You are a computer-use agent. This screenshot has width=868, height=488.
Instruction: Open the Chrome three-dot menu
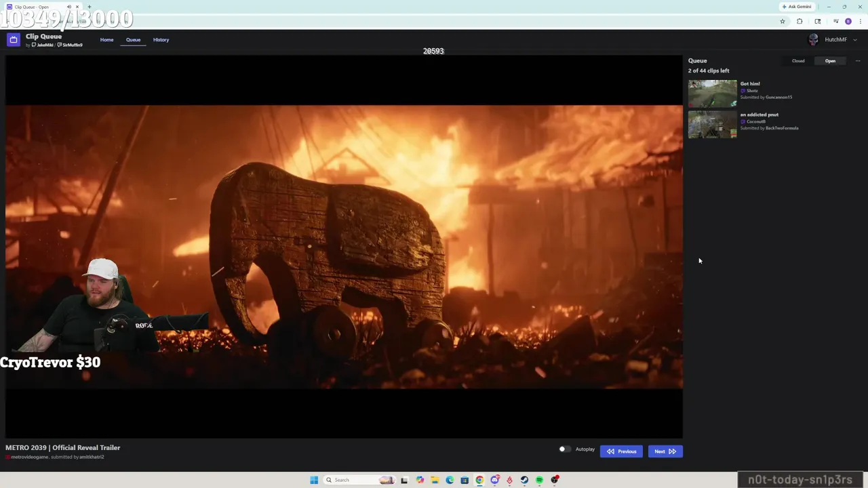861,22
